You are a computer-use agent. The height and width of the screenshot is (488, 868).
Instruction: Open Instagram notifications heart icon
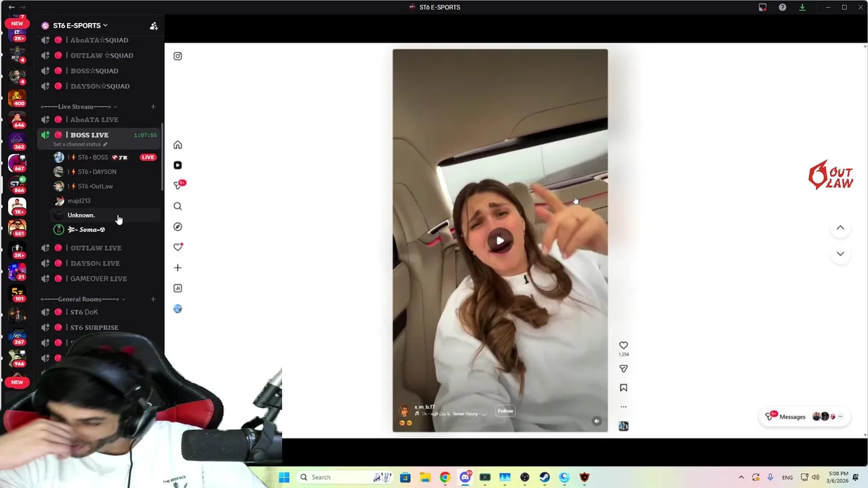178,247
